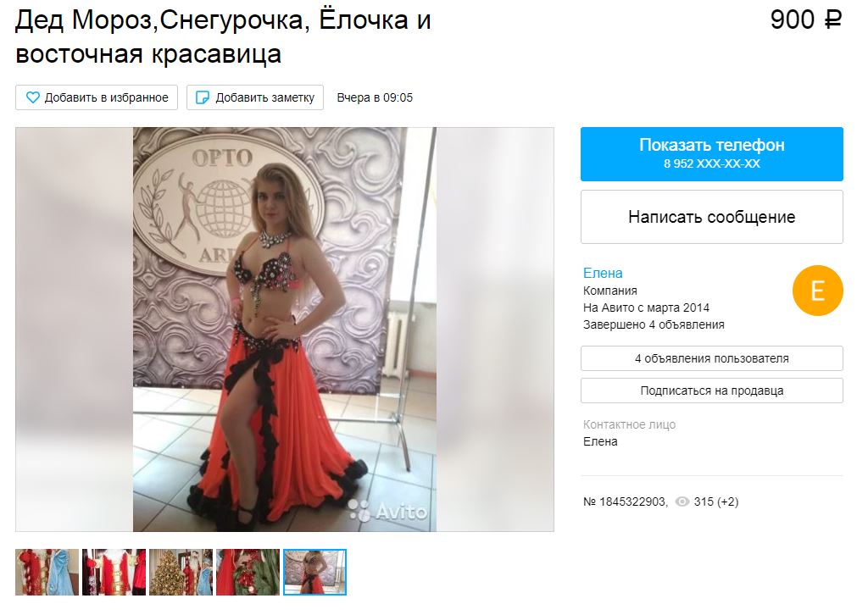Click the note sticker icon

tap(203, 97)
